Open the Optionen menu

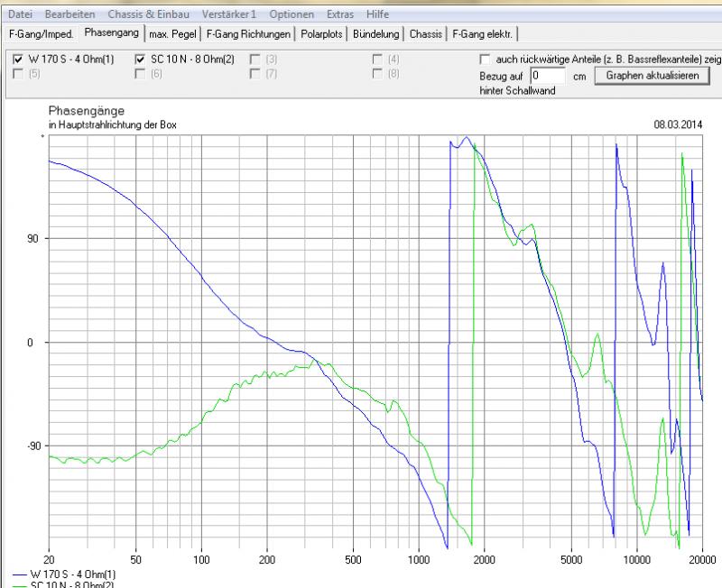coord(292,15)
